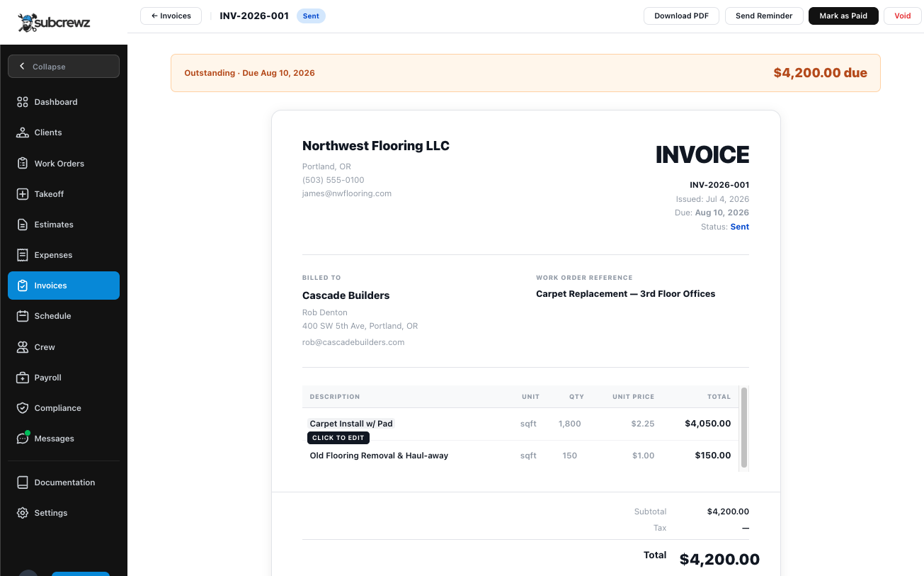Open the Crew page label
924x576 pixels.
(x=45, y=347)
